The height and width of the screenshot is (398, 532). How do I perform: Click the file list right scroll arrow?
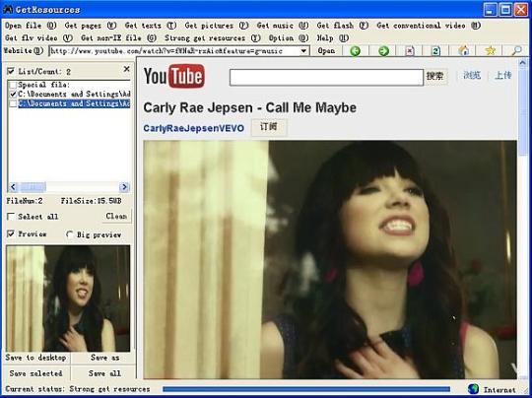coord(124,187)
